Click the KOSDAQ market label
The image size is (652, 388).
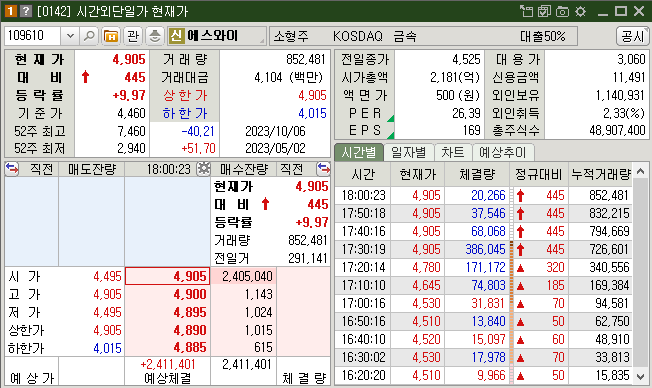click(358, 37)
